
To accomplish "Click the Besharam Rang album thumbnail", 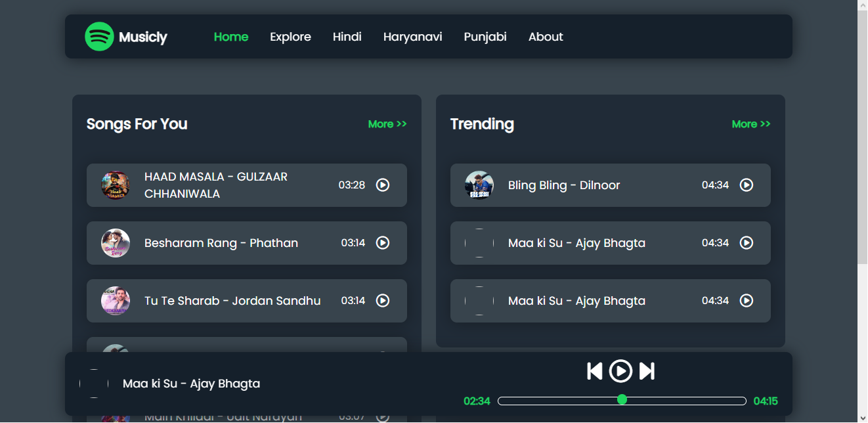I will click(116, 242).
